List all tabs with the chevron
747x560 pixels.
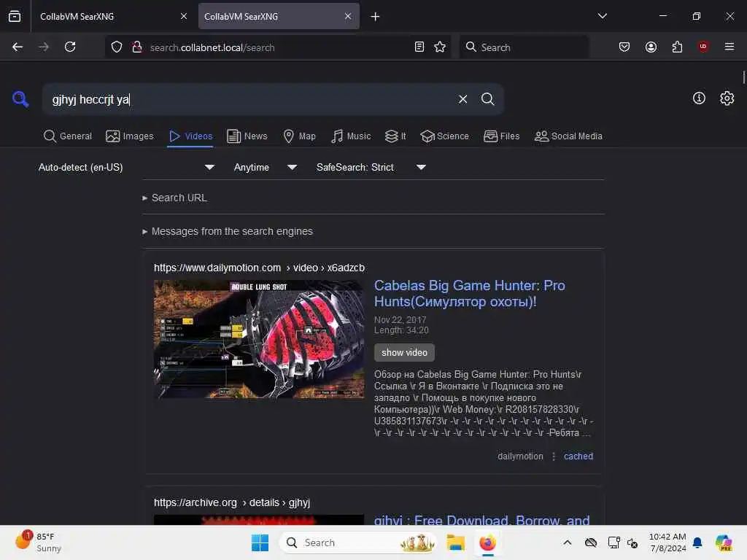(x=602, y=16)
